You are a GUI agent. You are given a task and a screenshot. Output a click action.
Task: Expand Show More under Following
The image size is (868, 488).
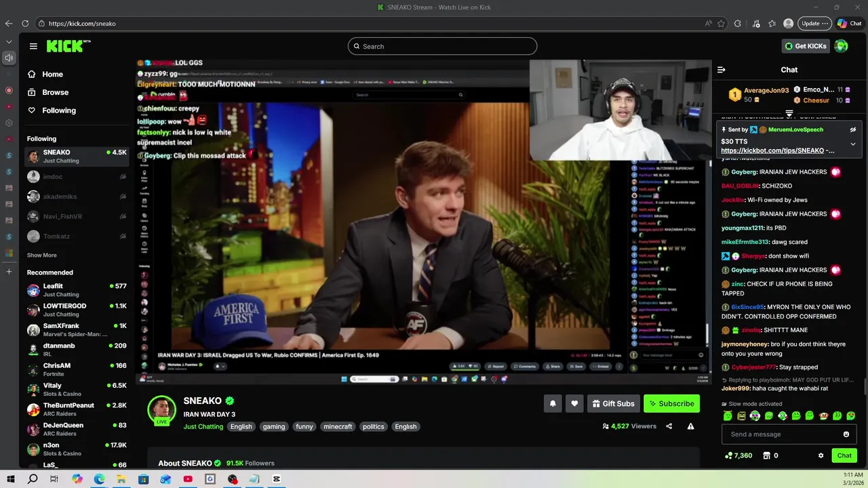click(x=41, y=256)
